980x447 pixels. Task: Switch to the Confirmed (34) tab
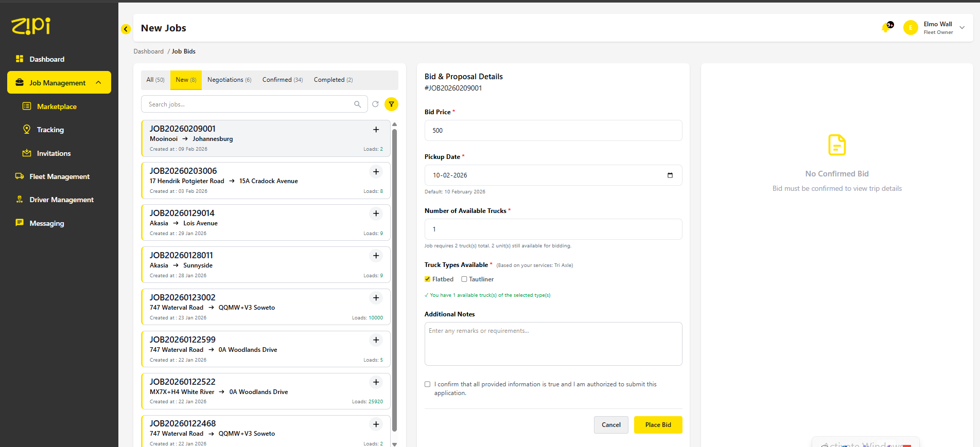click(x=283, y=80)
